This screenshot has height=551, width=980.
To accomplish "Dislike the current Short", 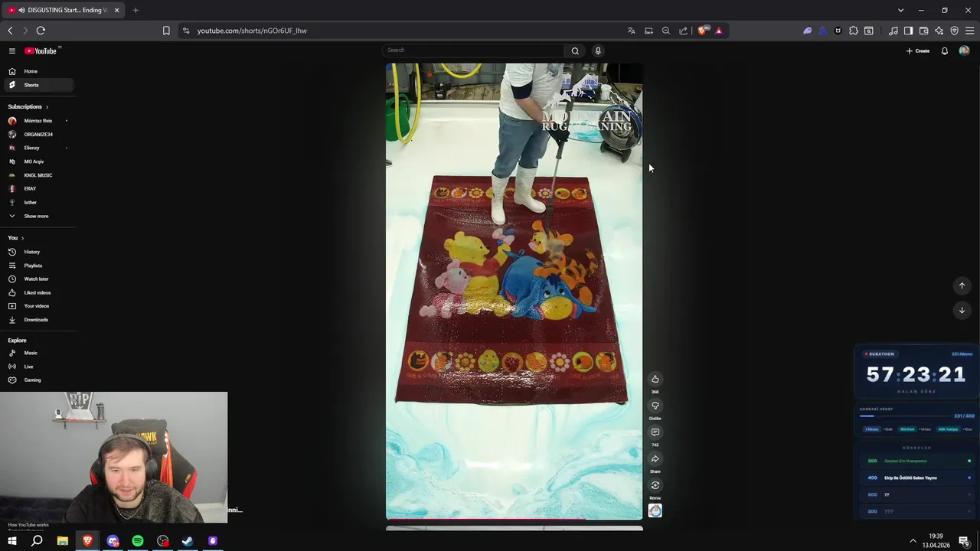I will pos(655,406).
